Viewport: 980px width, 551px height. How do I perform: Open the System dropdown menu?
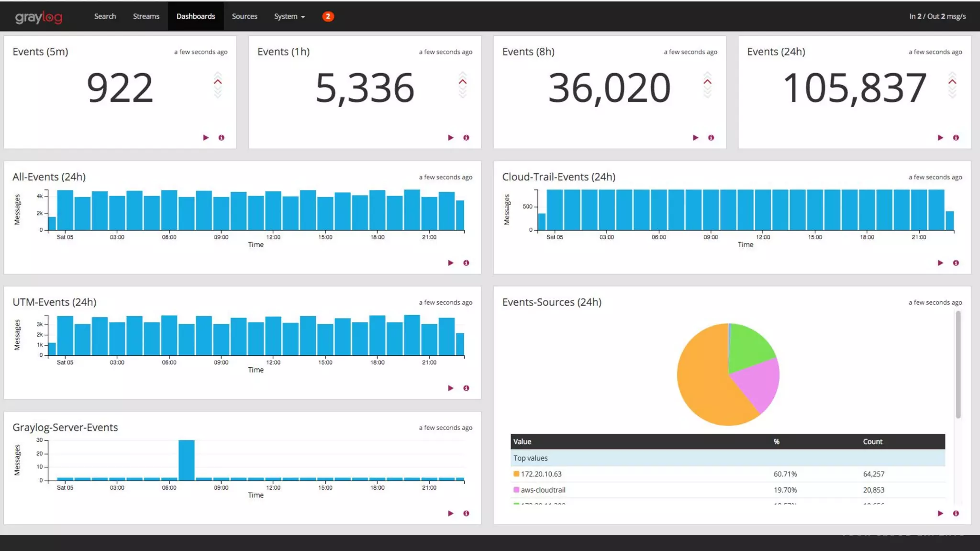click(289, 16)
